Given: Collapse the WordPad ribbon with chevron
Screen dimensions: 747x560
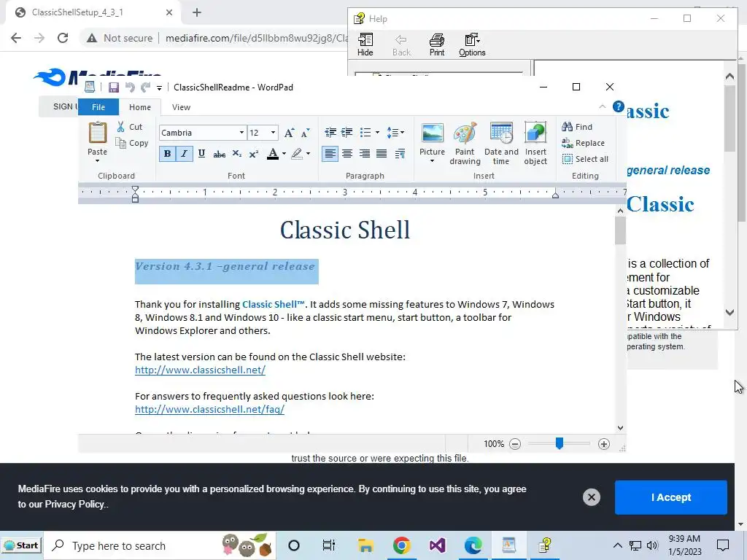Looking at the screenshot, I should [x=602, y=106].
